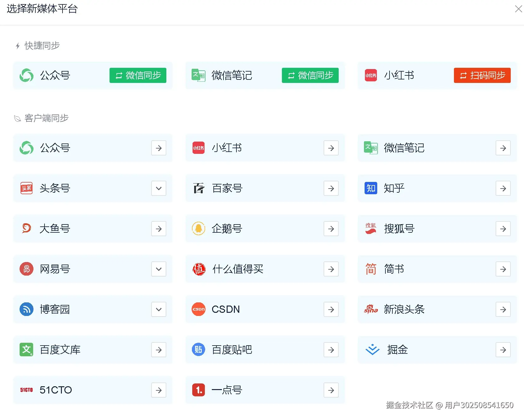Screen dimensions: 524x420
Task: Close the 选择新媒体平台 dialog
Action: pos(518,9)
